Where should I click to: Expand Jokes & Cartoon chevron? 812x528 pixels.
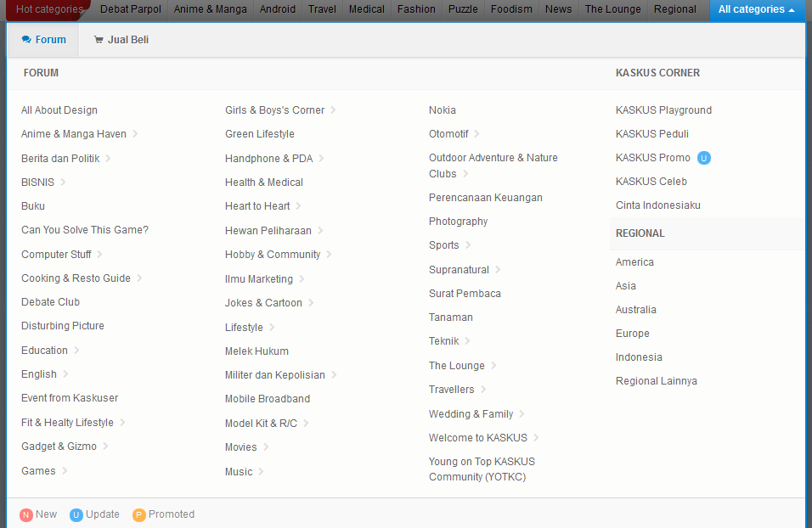[x=311, y=302]
